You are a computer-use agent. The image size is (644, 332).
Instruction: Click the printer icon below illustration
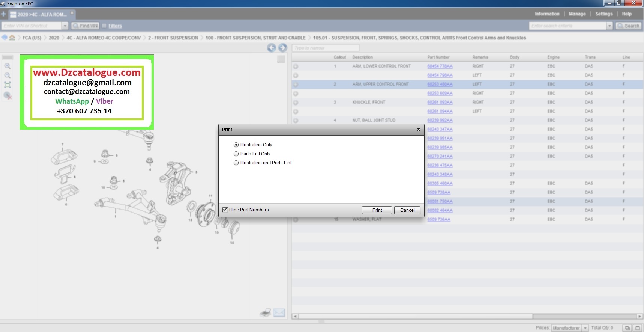(266, 312)
